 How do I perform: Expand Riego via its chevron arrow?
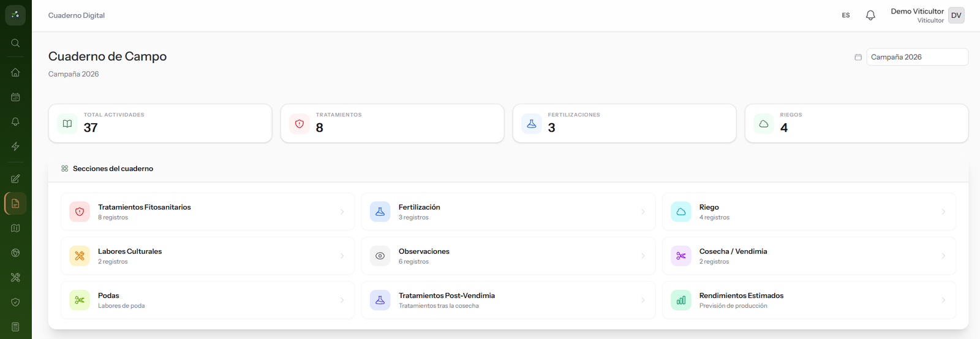943,211
